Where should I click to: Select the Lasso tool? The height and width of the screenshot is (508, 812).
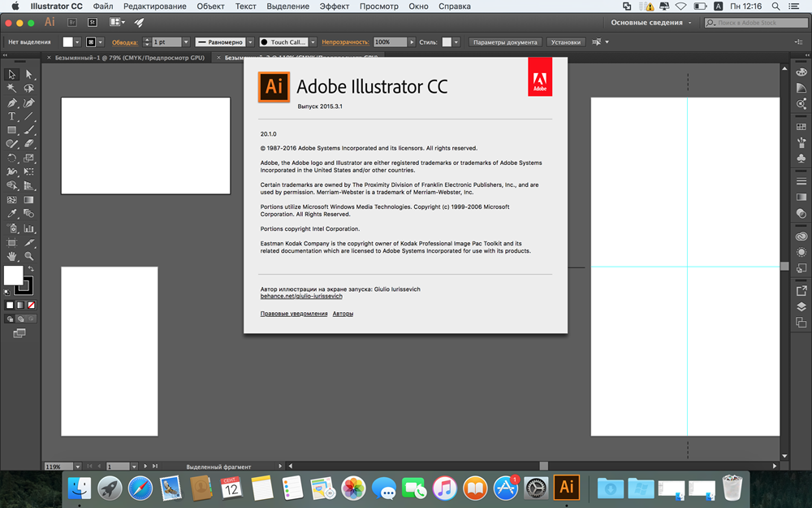(29, 89)
